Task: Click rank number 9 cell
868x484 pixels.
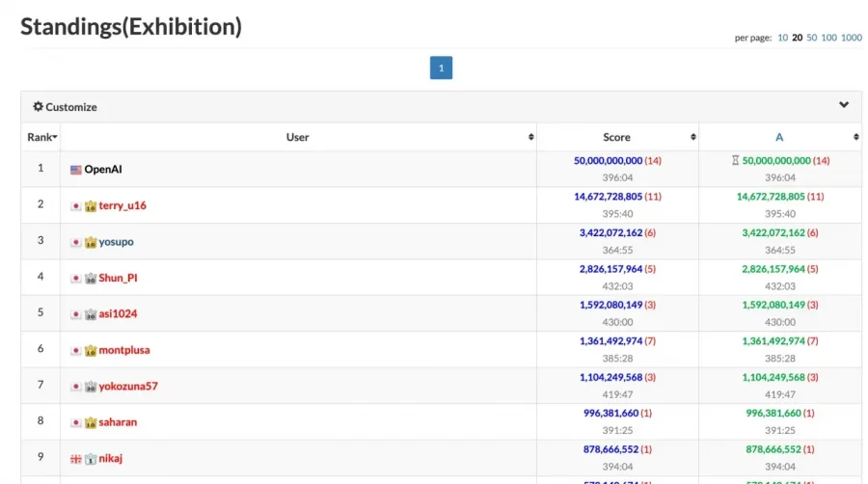Action: (41, 457)
